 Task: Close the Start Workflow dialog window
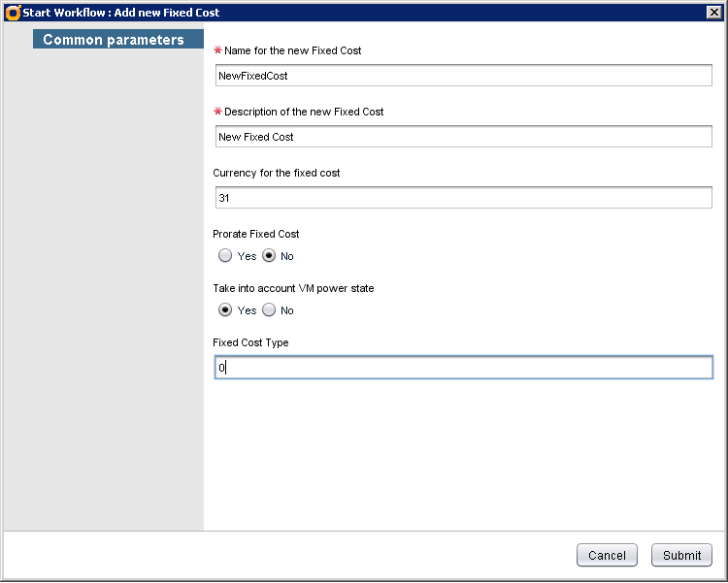(x=712, y=13)
